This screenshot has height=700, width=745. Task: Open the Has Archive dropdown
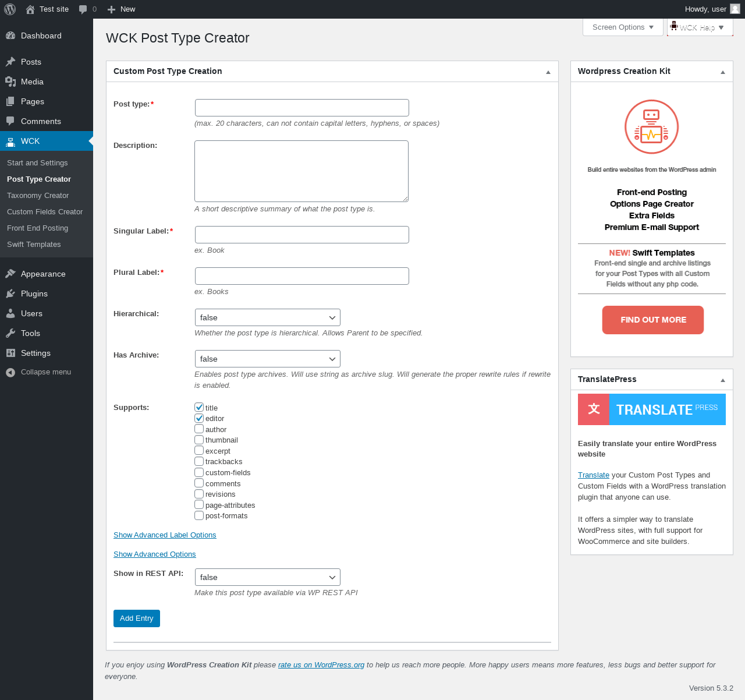[268, 359]
